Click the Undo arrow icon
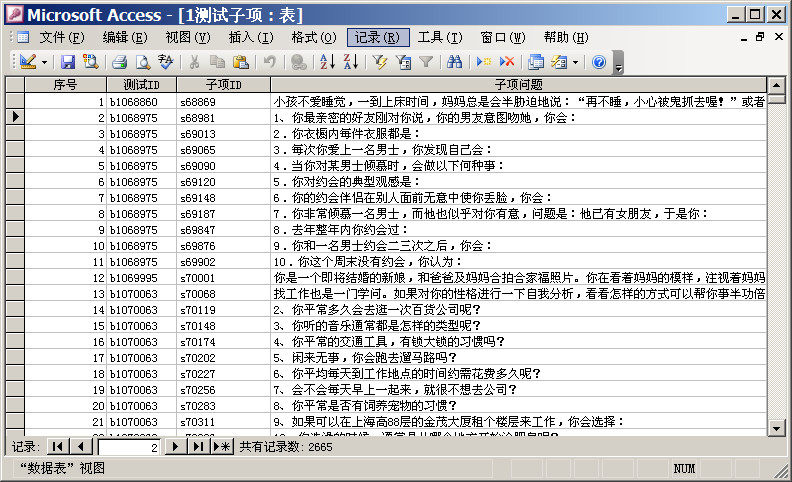 click(x=269, y=62)
